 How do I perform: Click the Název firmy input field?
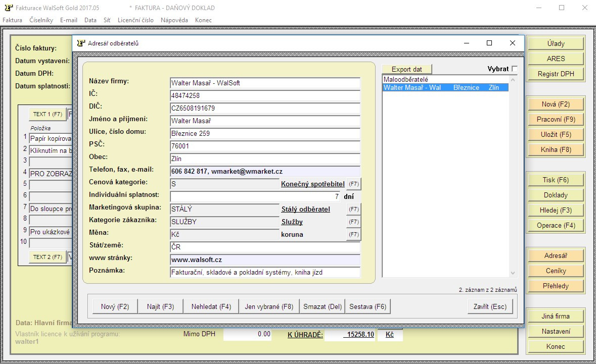[265, 83]
